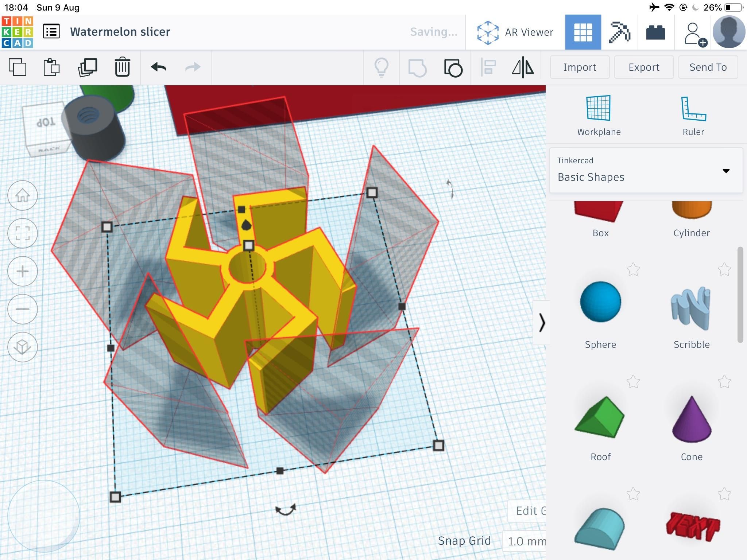This screenshot has width=747, height=560.
Task: Collapse the shapes panel with chevron
Action: click(x=542, y=323)
